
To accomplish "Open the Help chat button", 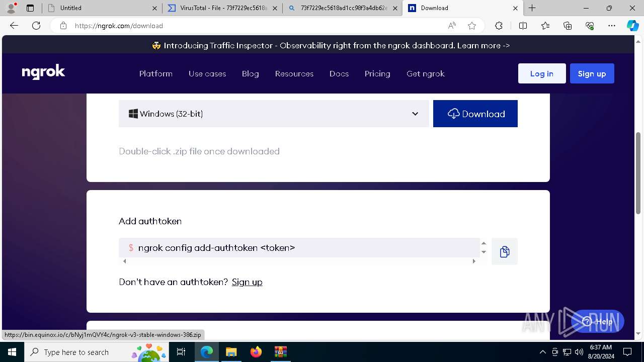I will coord(598,321).
